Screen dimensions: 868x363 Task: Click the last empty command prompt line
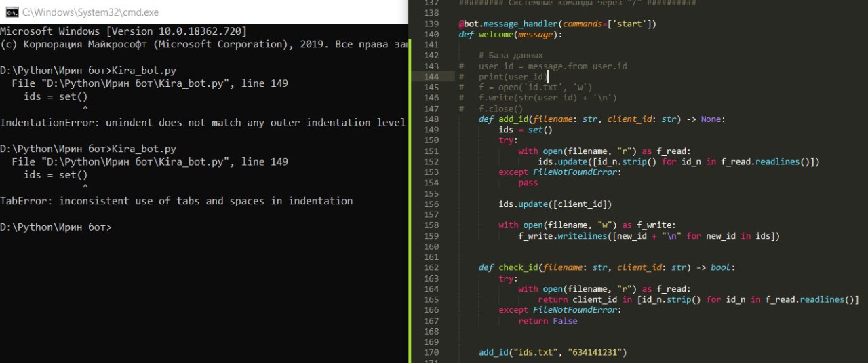56,227
